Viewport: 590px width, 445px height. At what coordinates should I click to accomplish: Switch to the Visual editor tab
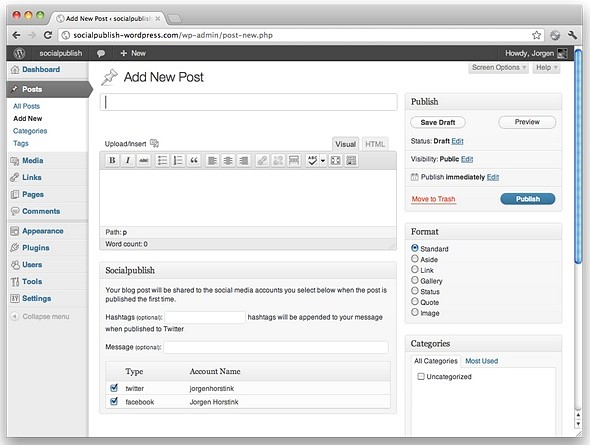coord(345,144)
